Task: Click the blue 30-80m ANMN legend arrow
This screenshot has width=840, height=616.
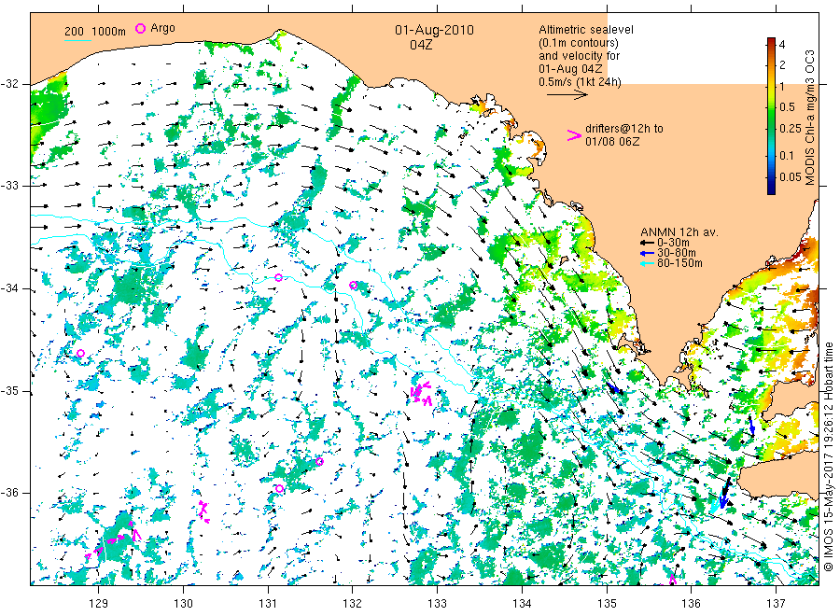Action: [x=648, y=253]
